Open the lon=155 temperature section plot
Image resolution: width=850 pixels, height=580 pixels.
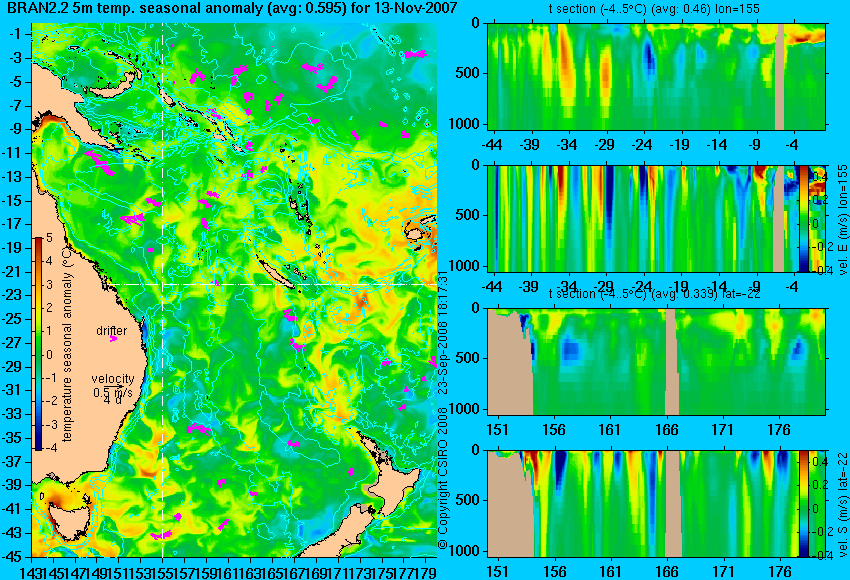tap(657, 76)
